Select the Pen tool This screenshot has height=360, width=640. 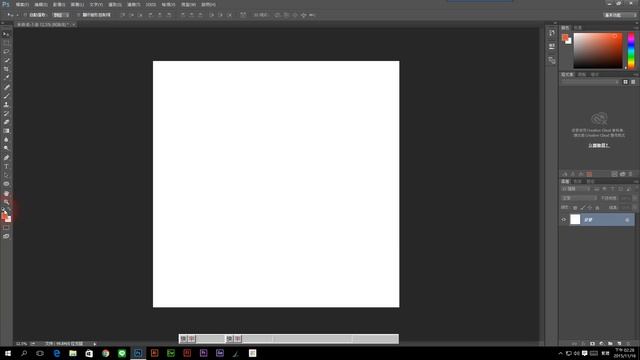(6, 158)
